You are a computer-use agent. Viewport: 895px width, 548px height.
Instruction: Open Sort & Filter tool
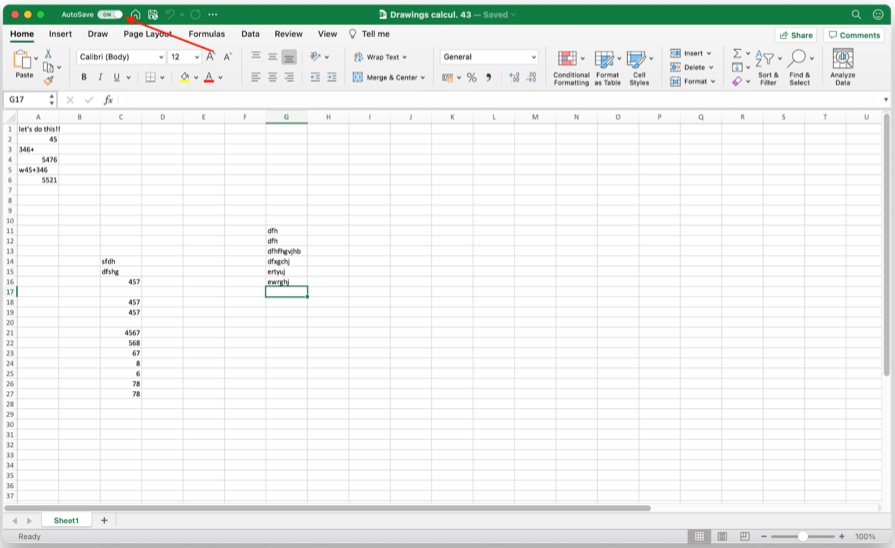(x=767, y=66)
